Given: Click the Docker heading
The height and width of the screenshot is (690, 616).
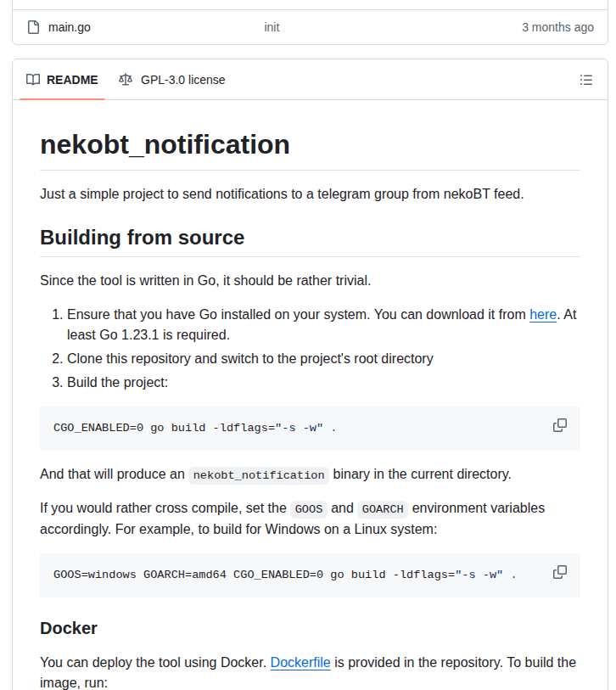Looking at the screenshot, I should (69, 628).
